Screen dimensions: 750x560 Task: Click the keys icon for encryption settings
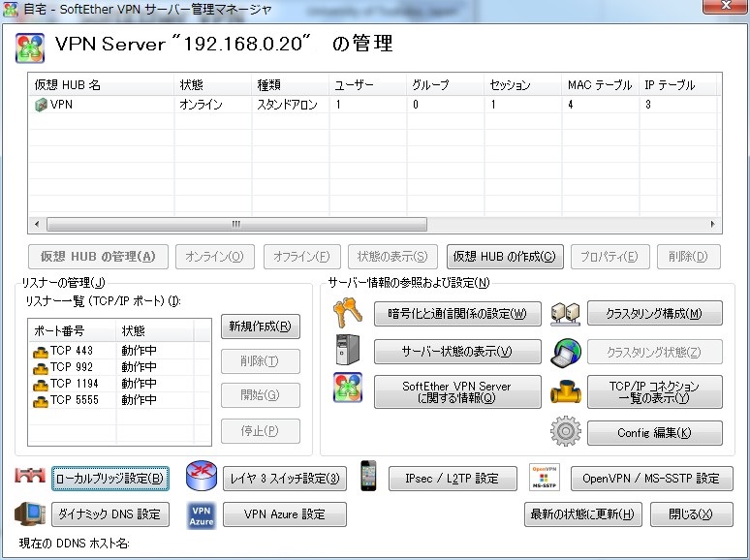pos(347,313)
